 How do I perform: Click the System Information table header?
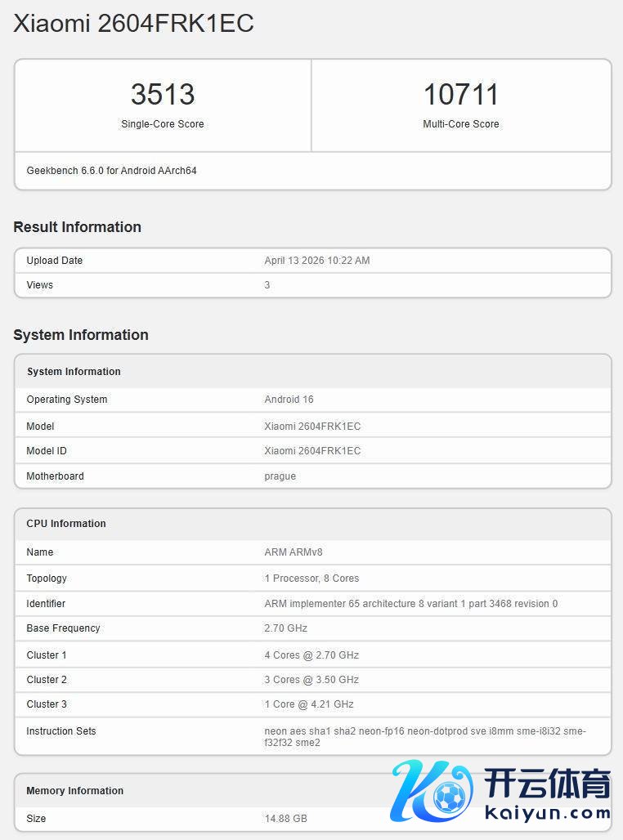(x=74, y=372)
